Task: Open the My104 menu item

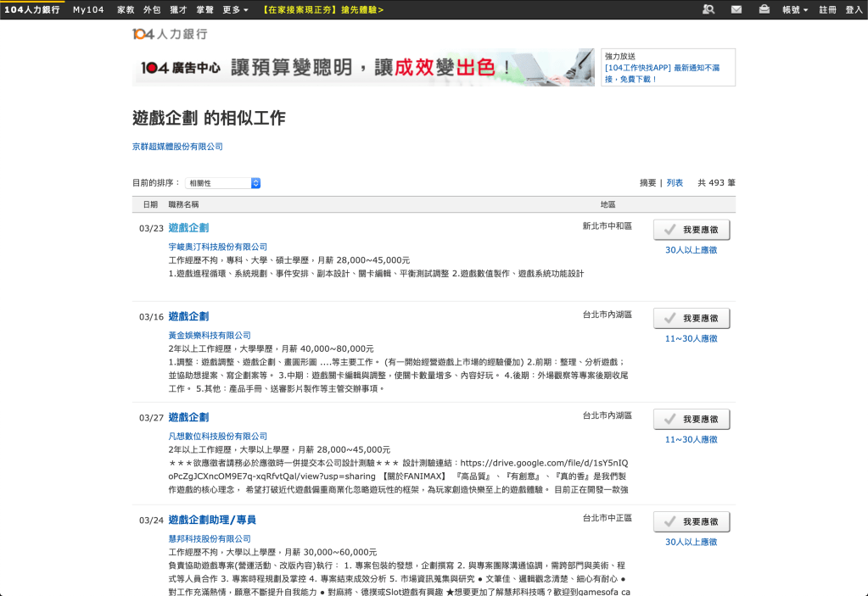Action: coord(87,9)
